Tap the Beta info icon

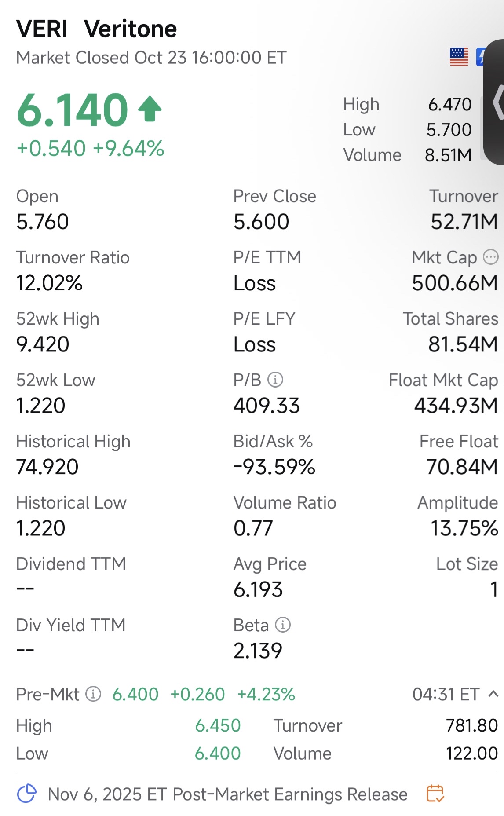pyautogui.click(x=283, y=625)
